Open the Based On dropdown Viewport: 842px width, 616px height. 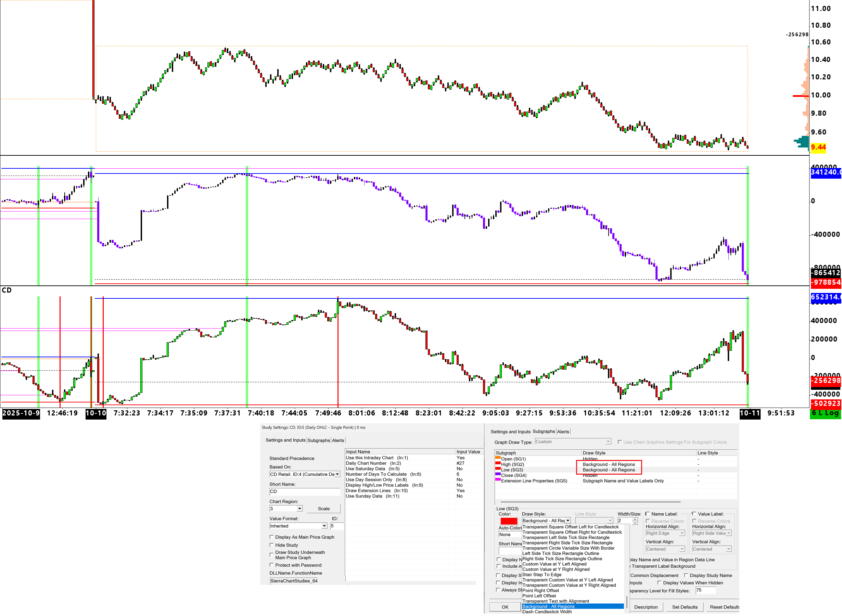pos(337,474)
